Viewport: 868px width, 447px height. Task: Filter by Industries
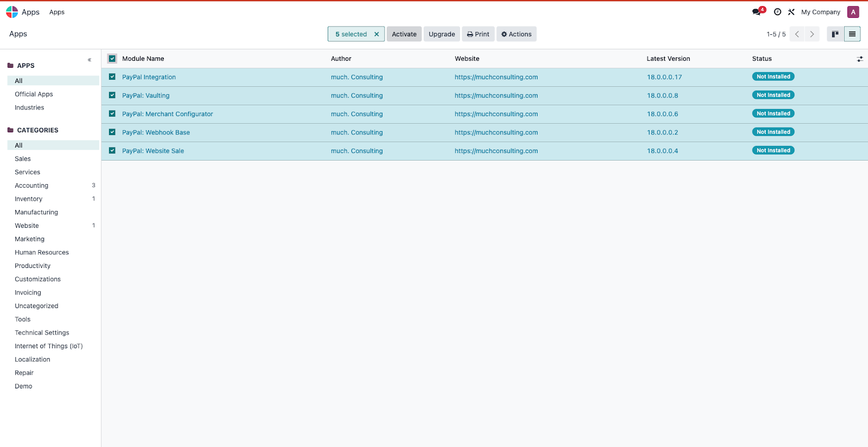[53, 107]
